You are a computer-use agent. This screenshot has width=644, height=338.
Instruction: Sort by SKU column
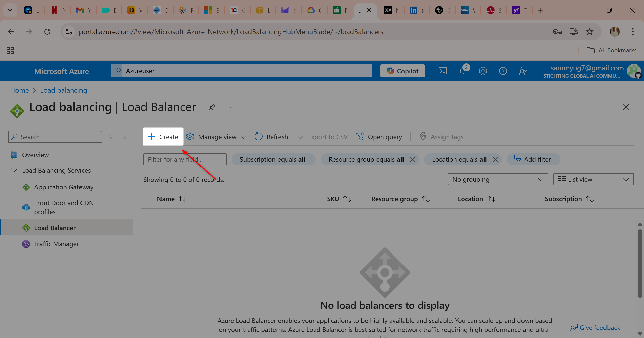[x=339, y=199]
